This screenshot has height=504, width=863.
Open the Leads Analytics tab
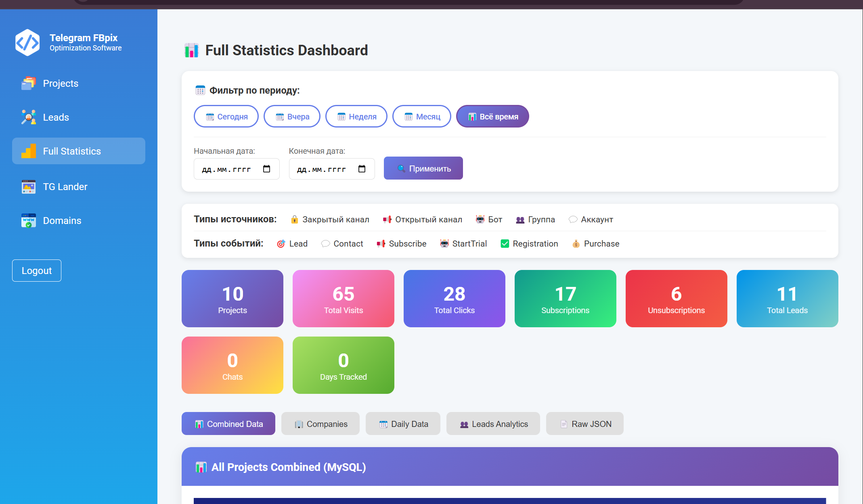click(x=493, y=424)
